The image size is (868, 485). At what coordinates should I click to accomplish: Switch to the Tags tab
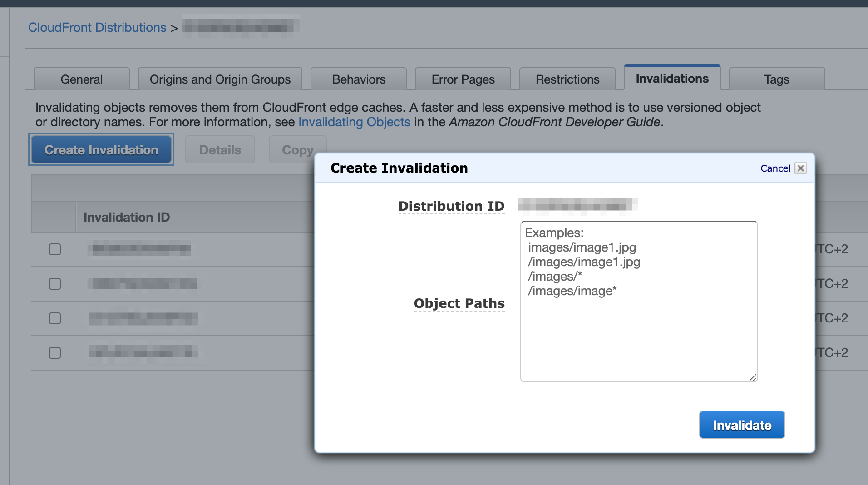(777, 79)
